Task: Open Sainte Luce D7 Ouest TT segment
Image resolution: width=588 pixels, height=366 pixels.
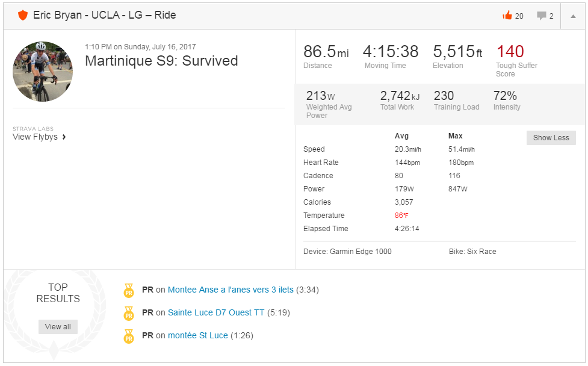Action: click(x=216, y=313)
